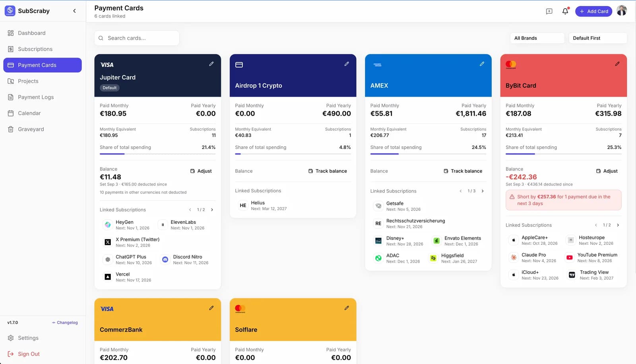The image size is (636, 364).
Task: Open the feedback message icon in header
Action: [549, 11]
